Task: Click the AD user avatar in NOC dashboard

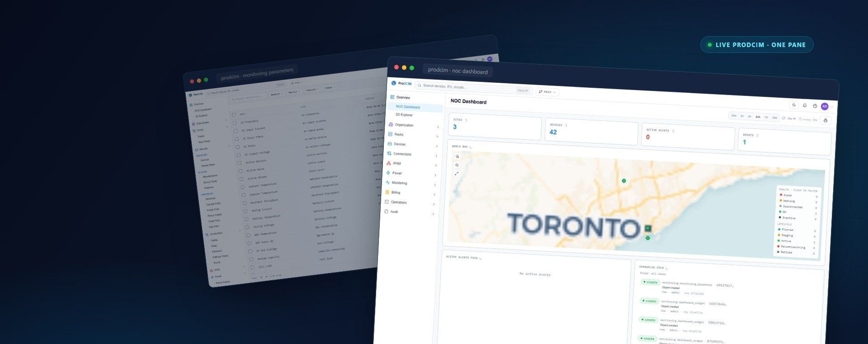Action: click(x=825, y=106)
